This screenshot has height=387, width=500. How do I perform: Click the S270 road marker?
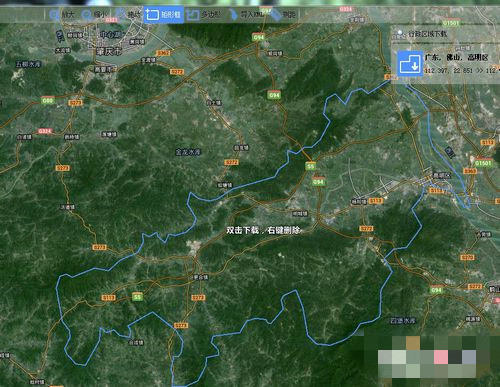467,257
